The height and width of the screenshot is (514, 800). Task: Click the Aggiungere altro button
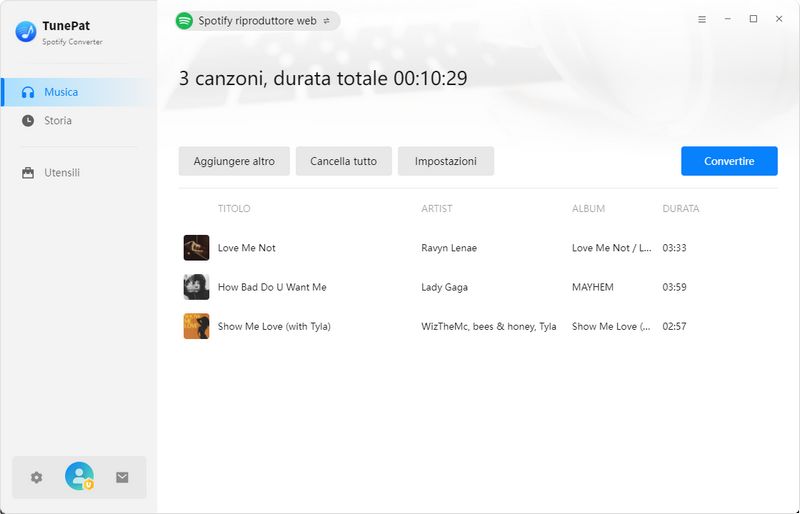pyautogui.click(x=234, y=161)
